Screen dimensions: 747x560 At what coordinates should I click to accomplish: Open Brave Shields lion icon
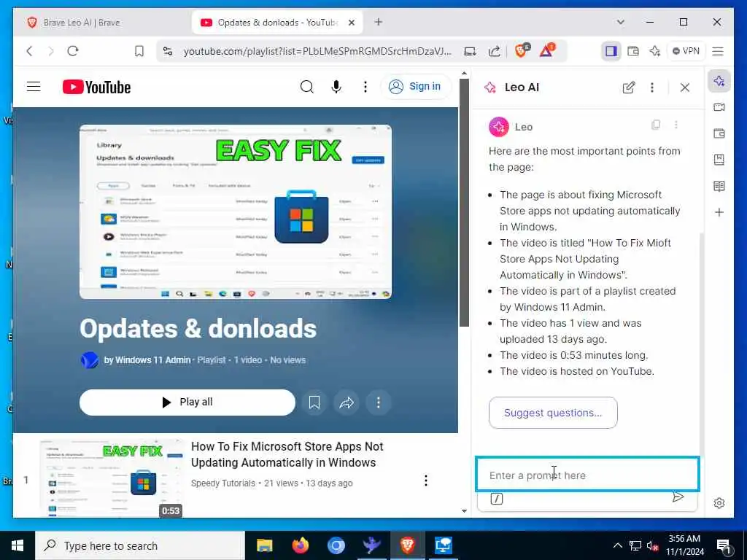pos(522,50)
